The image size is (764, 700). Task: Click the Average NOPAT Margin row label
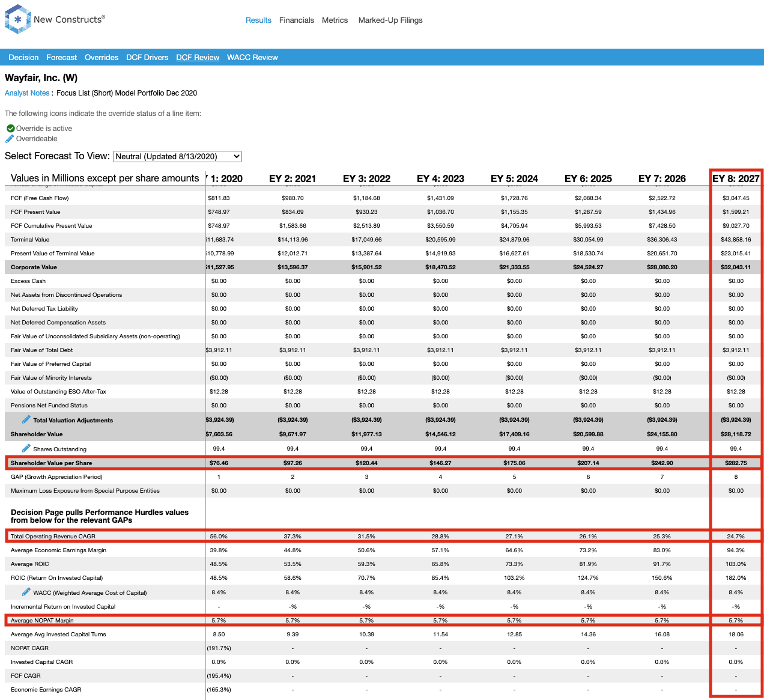(x=42, y=621)
